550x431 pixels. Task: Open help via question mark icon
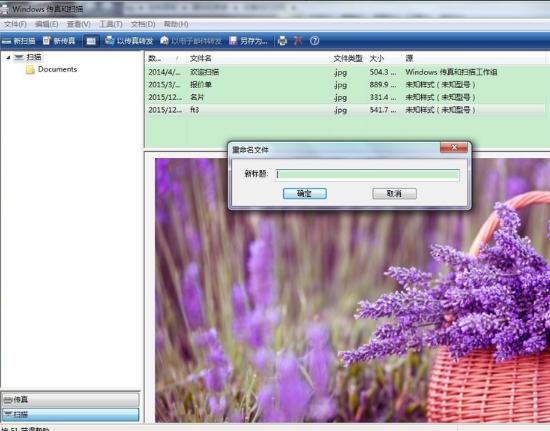click(315, 41)
